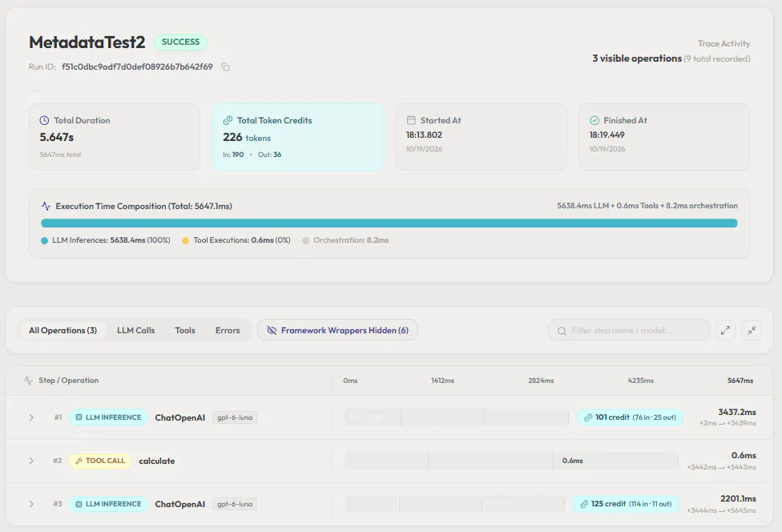The height and width of the screenshot is (532, 782).
Task: Click the chip icon on step #3 badge
Action: (x=79, y=504)
